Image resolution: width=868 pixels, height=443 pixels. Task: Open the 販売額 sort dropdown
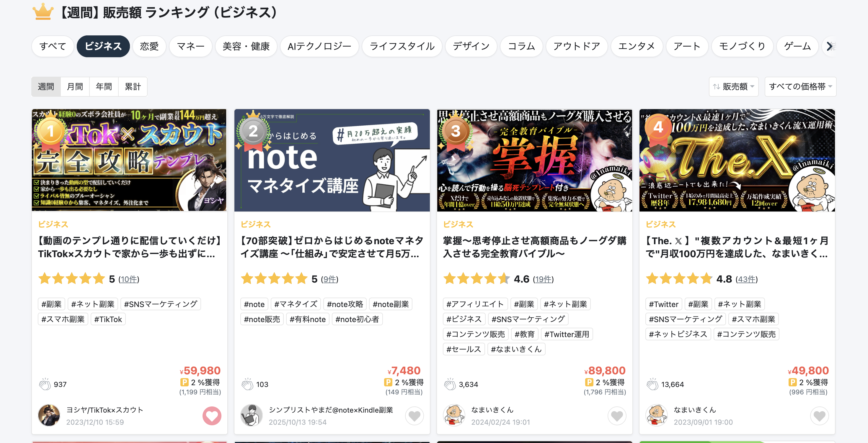click(734, 86)
